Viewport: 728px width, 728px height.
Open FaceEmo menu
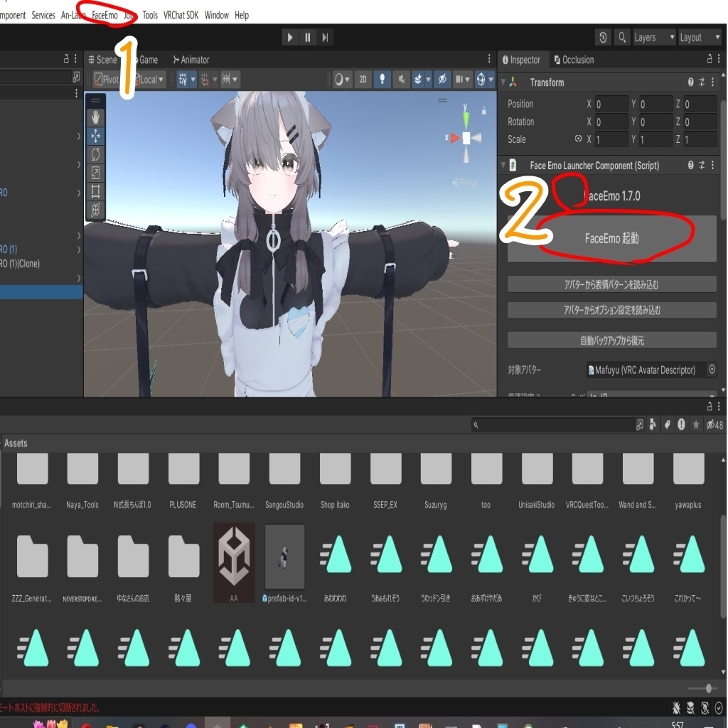[105, 15]
